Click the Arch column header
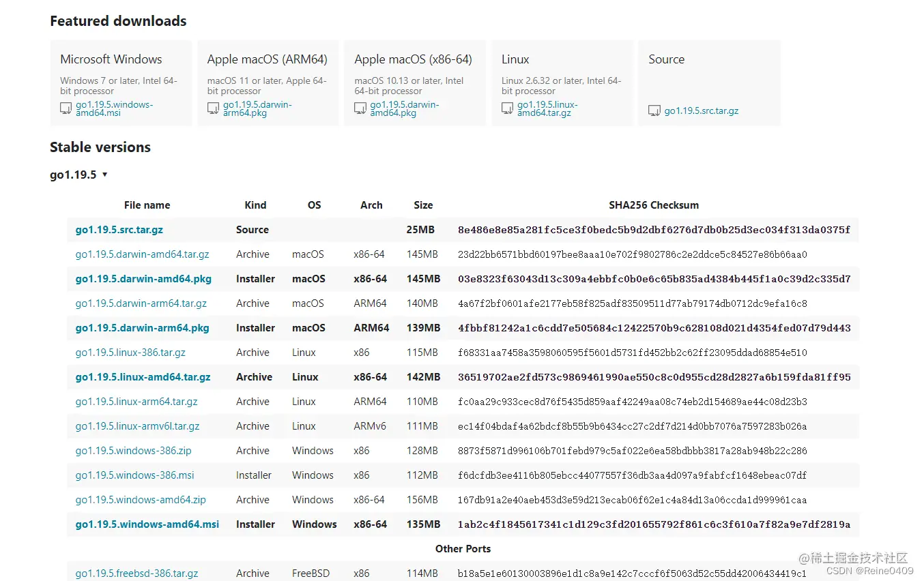The image size is (924, 581). point(371,205)
